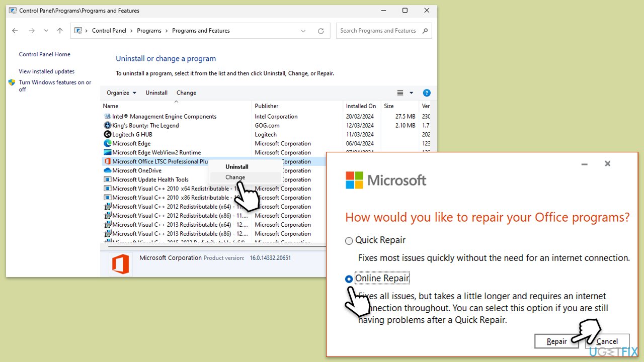Screen dimensions: 644x362
Task: Select the Edge WebView2 Runtime icon
Action: tap(107, 152)
